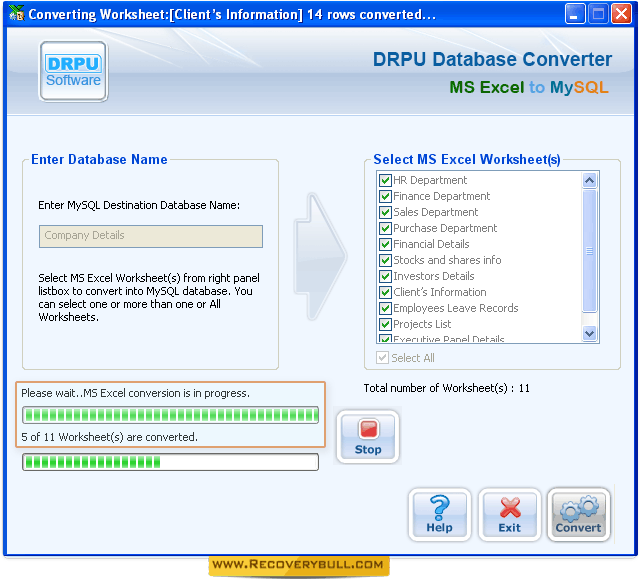Toggle the Financial Details checkbox
The image size is (640, 579).
[385, 244]
